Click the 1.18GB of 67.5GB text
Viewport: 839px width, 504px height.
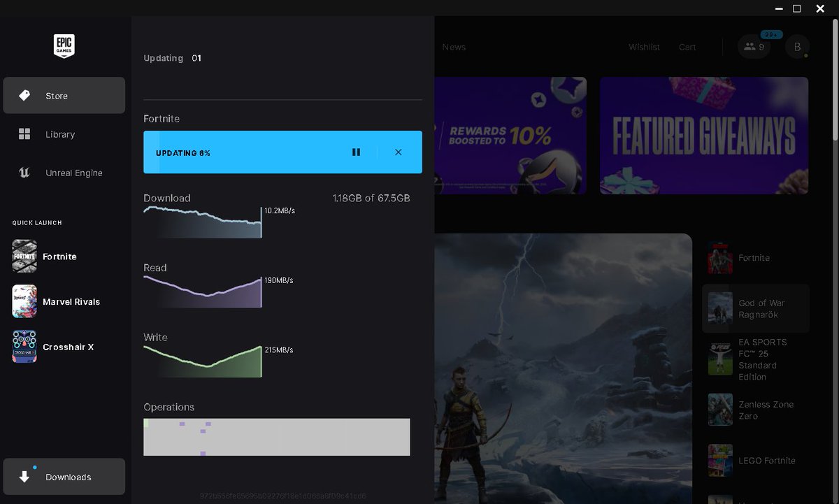pos(371,199)
